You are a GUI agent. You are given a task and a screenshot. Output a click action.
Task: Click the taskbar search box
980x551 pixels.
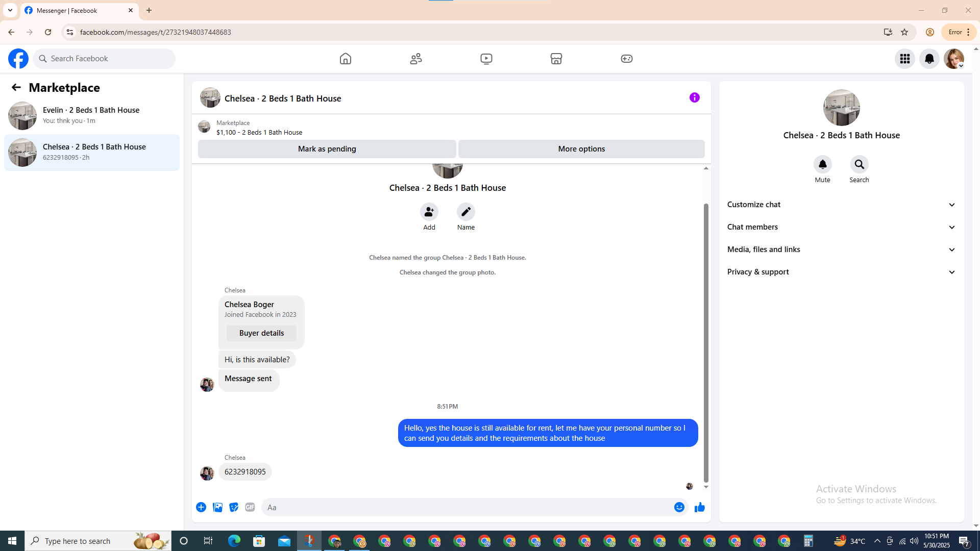pyautogui.click(x=98, y=541)
